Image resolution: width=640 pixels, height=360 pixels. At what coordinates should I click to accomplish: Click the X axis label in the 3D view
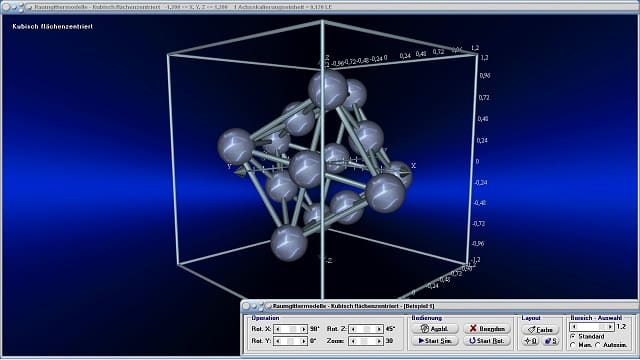click(413, 166)
